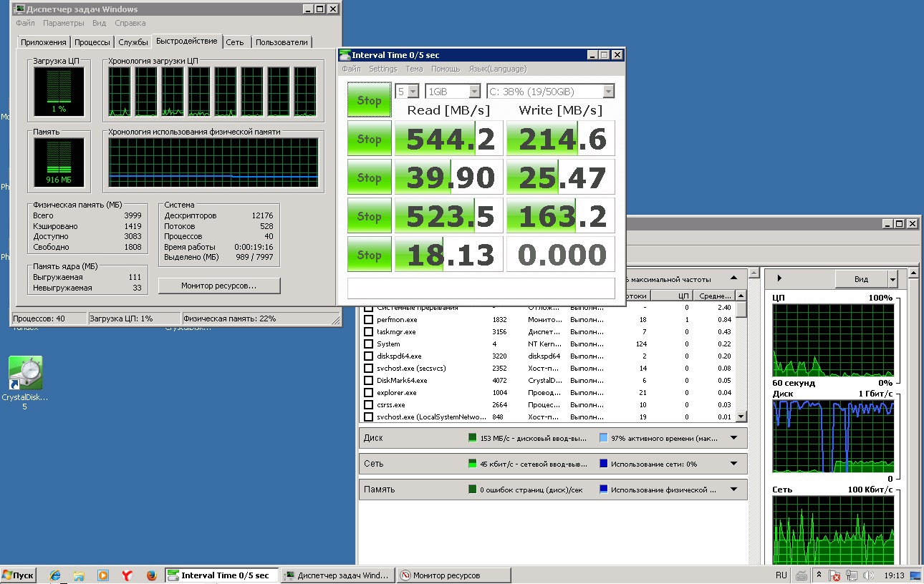
Task: Open the Приложения tab in Task Manager
Action: [43, 42]
